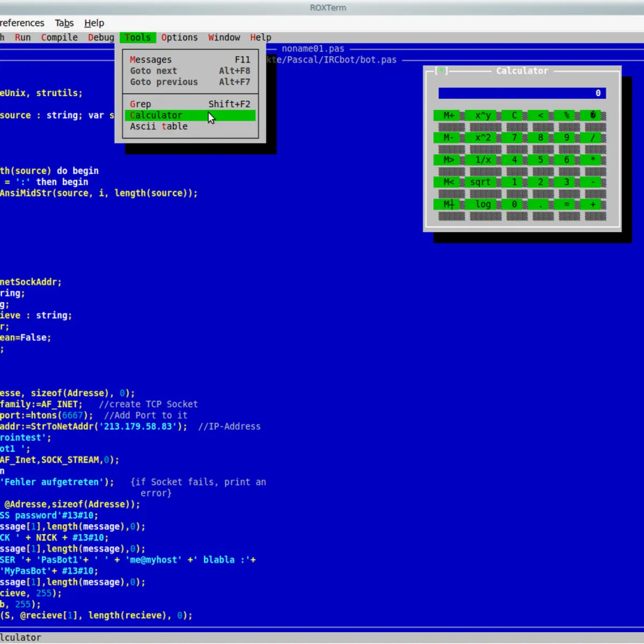Click the M> memory button

[x=447, y=160]
